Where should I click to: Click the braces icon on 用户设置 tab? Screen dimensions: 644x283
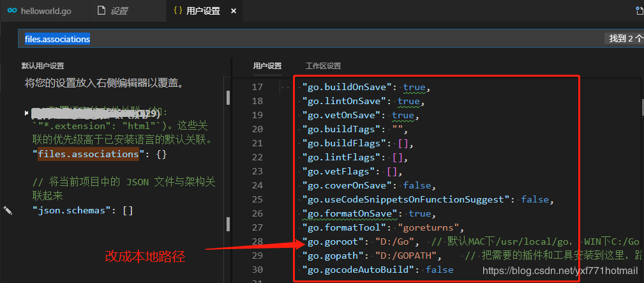coord(178,11)
